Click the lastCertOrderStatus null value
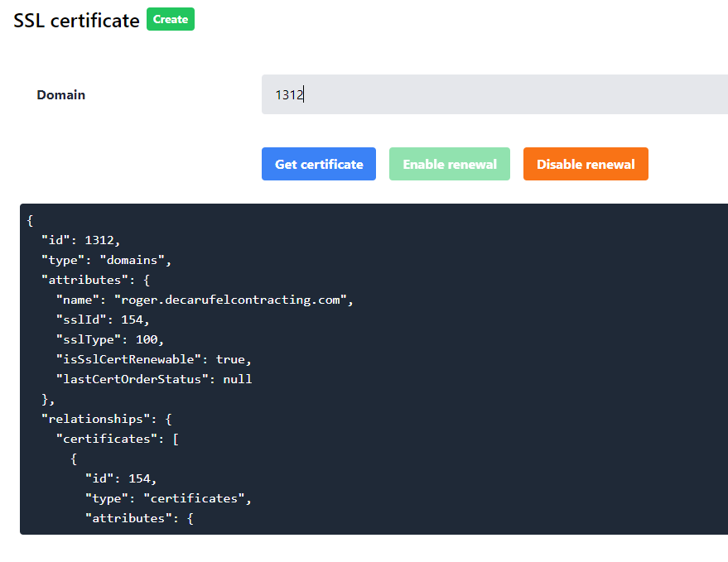Image resolution: width=728 pixels, height=562 pixels. tap(237, 379)
